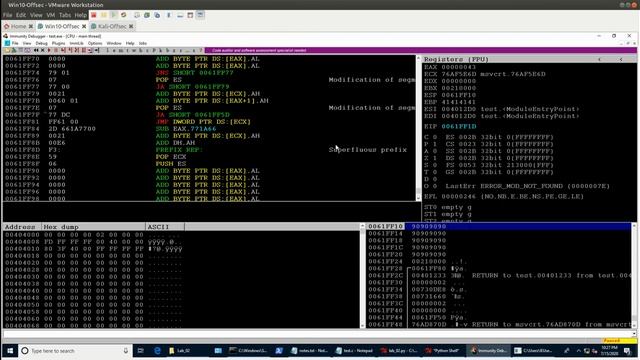Click the red VMware power off icon
The width and height of the screenshot is (640, 360).
pos(94,15)
